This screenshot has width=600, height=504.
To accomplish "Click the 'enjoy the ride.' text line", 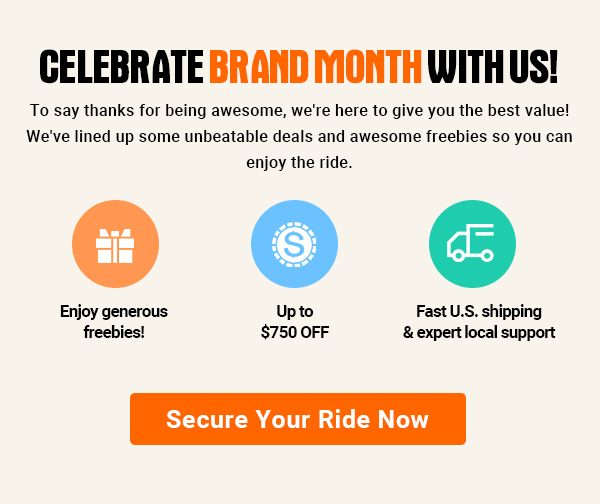I will [x=299, y=163].
